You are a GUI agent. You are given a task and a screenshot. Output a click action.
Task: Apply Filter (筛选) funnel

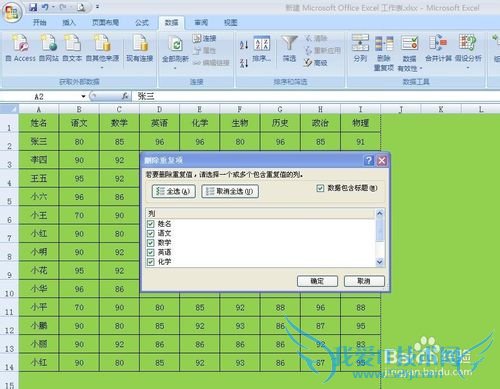coord(289,49)
